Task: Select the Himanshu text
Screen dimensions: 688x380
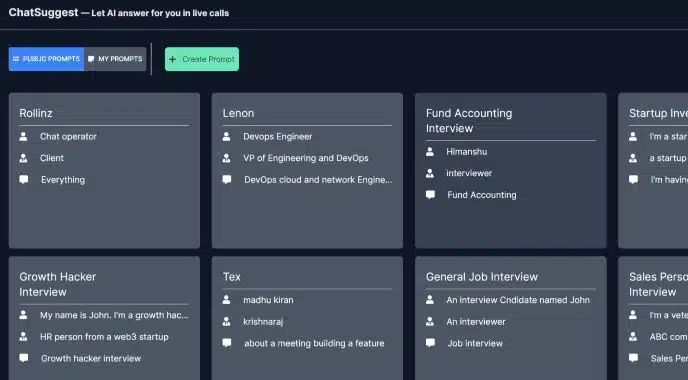Action: (x=466, y=152)
